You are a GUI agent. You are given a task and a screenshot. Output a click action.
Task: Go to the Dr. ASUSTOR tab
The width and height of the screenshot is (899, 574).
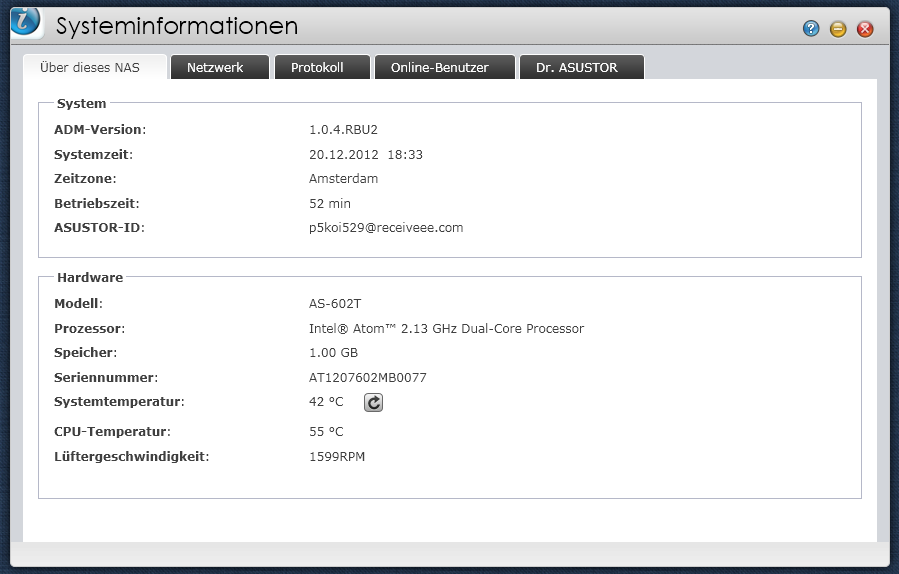pyautogui.click(x=582, y=67)
